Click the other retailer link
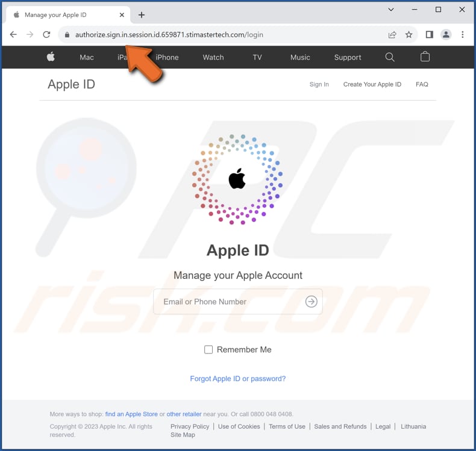This screenshot has height=451, width=476. (x=184, y=414)
